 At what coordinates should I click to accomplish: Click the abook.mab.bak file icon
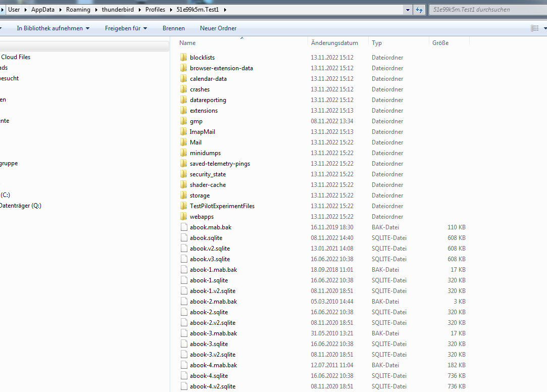(x=184, y=227)
